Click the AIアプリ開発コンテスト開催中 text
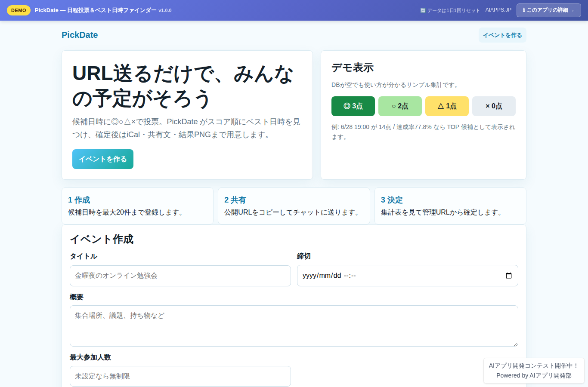The height and width of the screenshot is (387, 588). tap(534, 365)
